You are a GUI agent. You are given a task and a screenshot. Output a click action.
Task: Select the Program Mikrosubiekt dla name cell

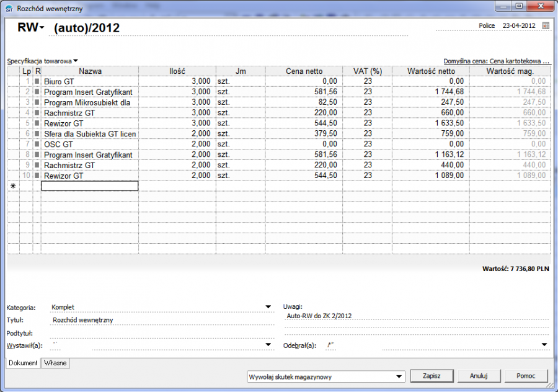[x=90, y=102]
